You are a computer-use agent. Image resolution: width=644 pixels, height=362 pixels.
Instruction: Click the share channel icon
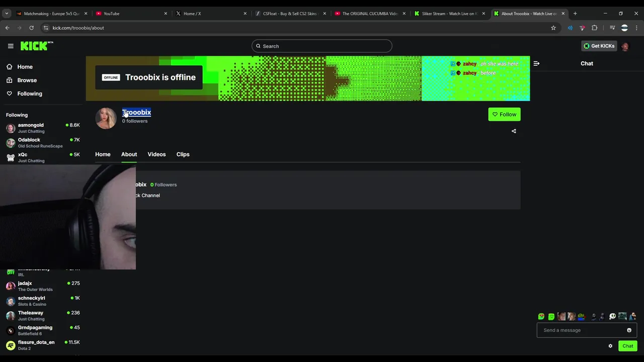514,131
